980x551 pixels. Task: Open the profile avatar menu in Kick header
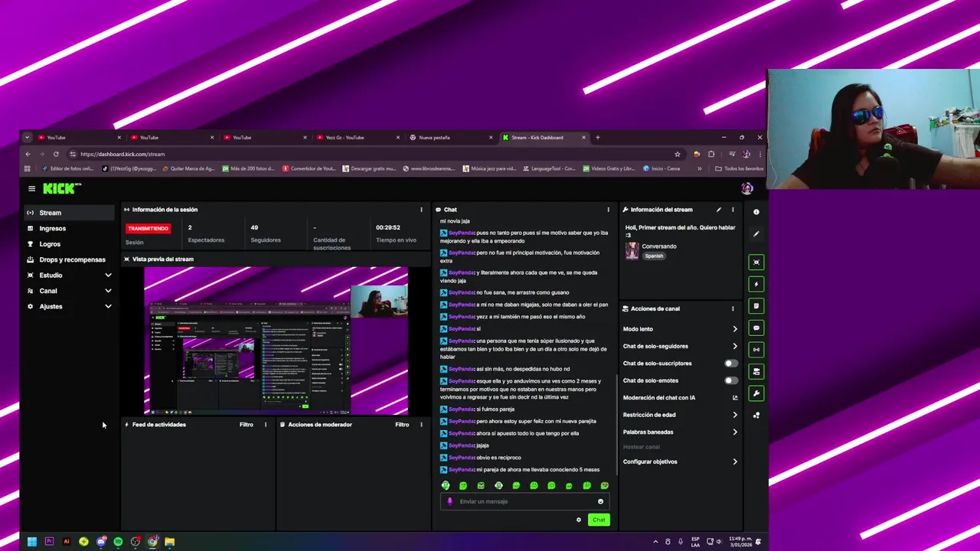[x=747, y=188]
